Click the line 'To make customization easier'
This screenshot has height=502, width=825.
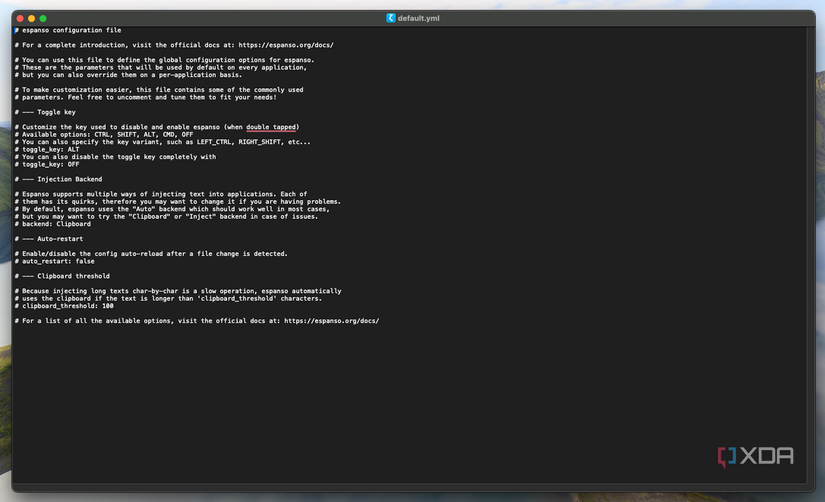click(x=159, y=90)
